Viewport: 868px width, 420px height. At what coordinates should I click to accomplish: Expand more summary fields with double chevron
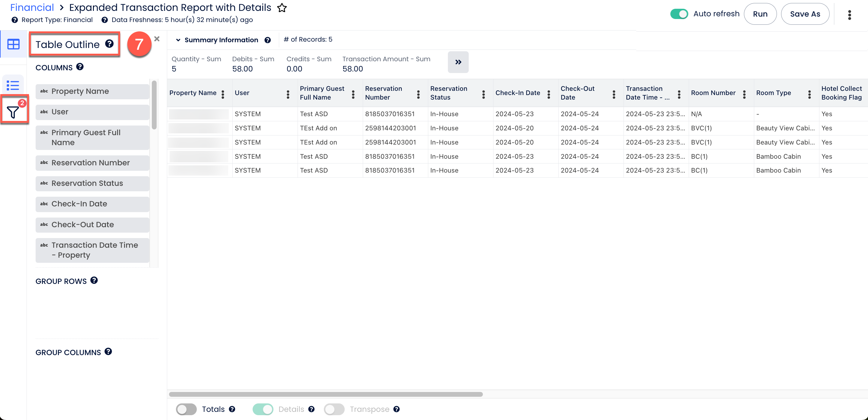[458, 62]
